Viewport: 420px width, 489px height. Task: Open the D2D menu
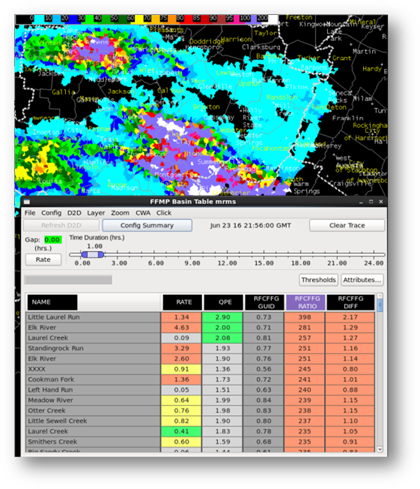(74, 213)
